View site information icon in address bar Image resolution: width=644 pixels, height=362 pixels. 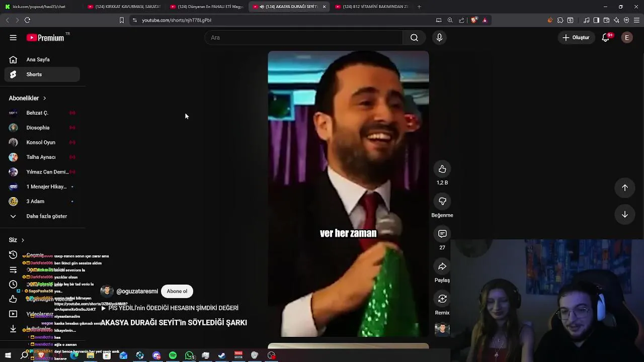(x=134, y=20)
